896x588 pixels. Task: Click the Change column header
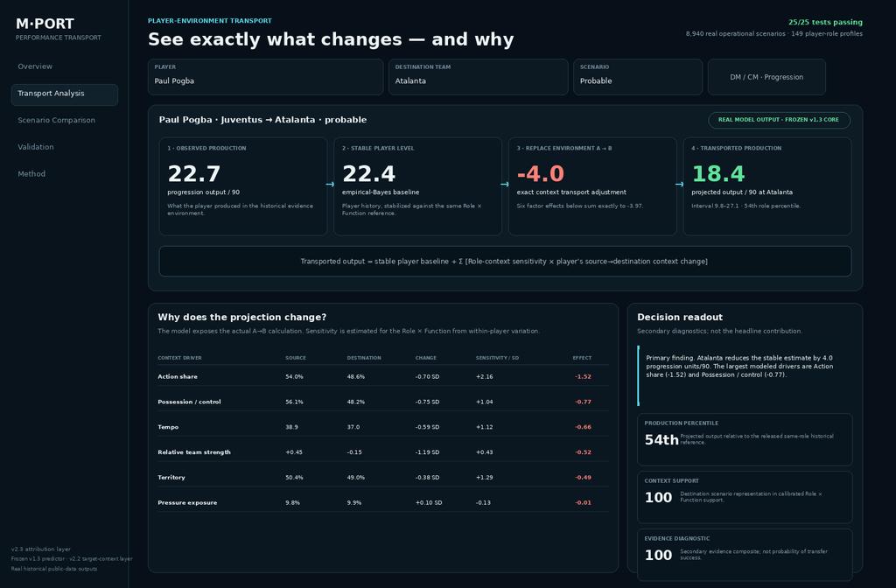426,358
